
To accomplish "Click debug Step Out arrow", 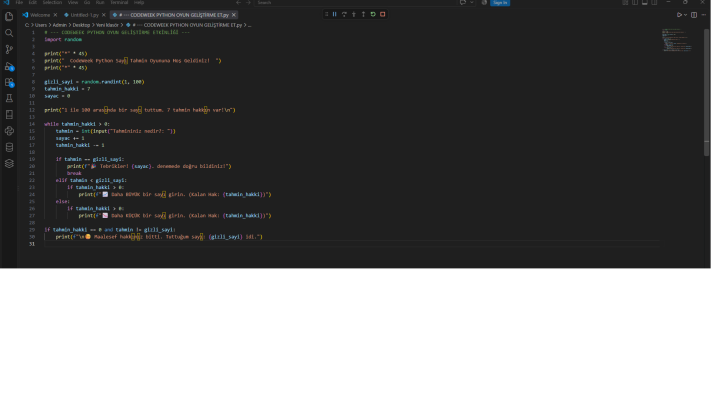I will coord(363,15).
